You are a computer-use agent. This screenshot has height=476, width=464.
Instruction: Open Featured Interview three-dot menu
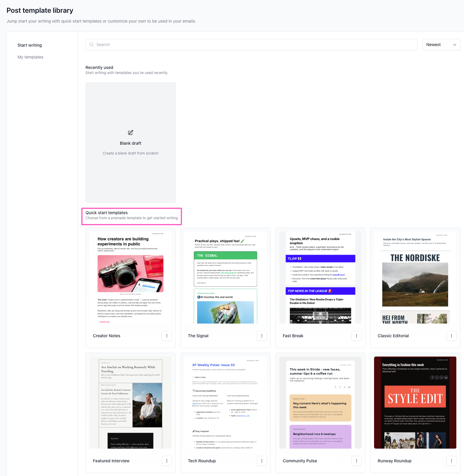click(x=167, y=461)
